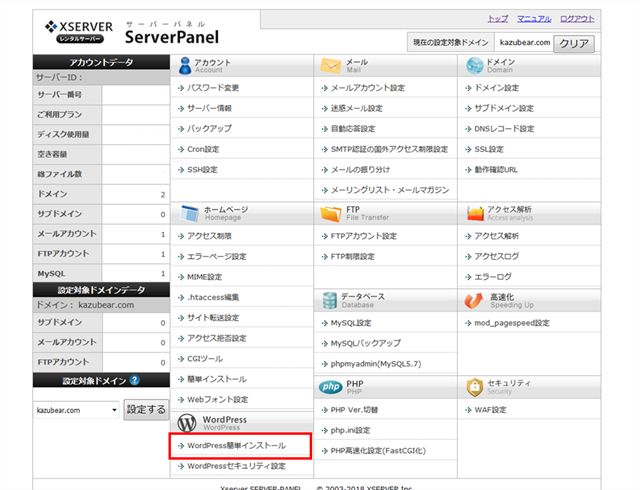Click the Homepage section icon
The width and height of the screenshot is (640, 490).
[189, 213]
